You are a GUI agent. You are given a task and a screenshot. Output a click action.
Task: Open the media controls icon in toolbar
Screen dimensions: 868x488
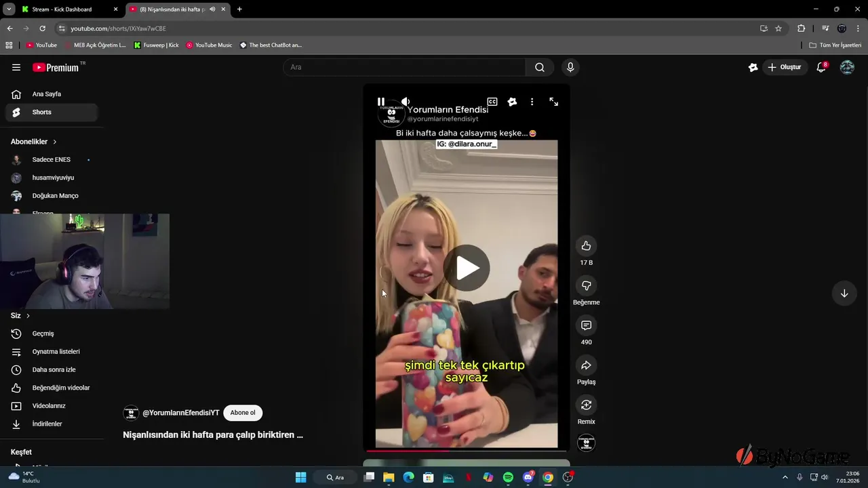[x=825, y=28]
